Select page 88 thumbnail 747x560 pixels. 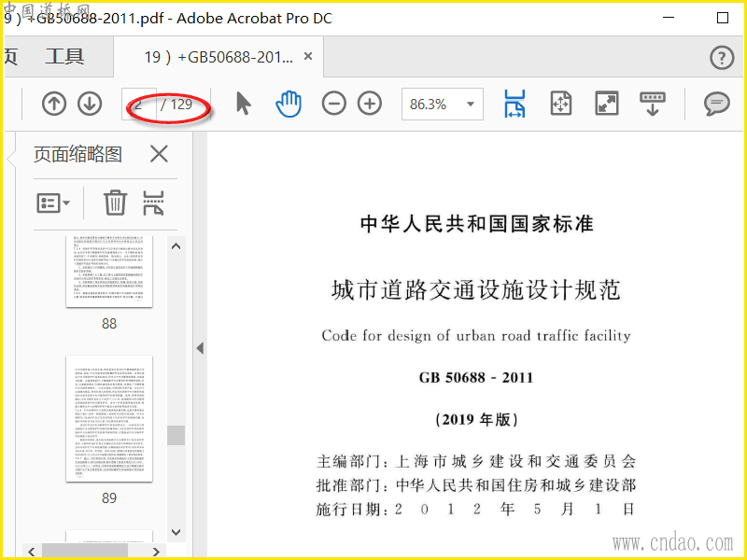tap(109, 272)
